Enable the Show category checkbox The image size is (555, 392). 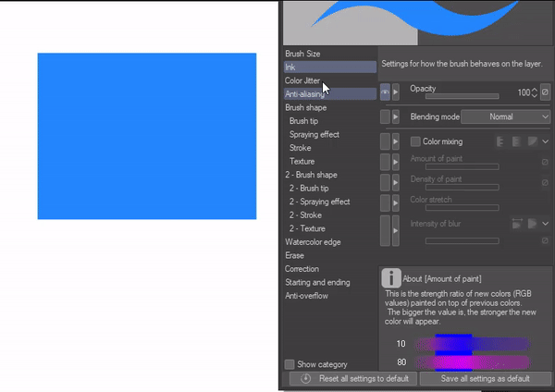(290, 364)
